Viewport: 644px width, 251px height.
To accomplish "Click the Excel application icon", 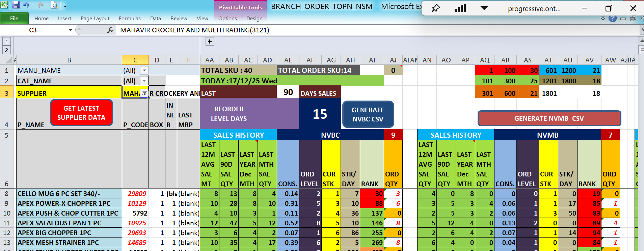I will (x=4, y=5).
